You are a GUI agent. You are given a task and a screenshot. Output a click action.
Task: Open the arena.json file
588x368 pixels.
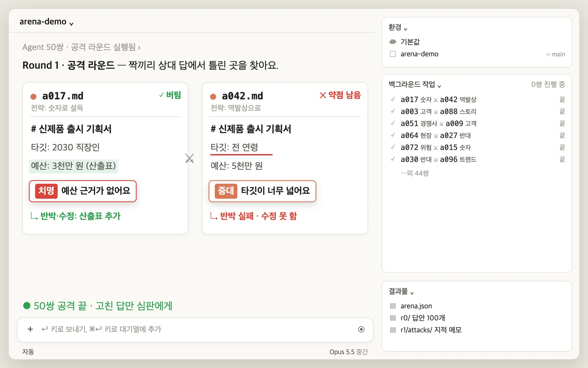pyautogui.click(x=416, y=306)
